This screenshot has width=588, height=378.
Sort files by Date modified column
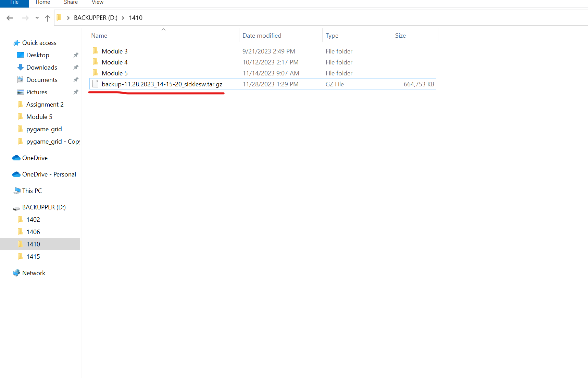[x=262, y=35]
